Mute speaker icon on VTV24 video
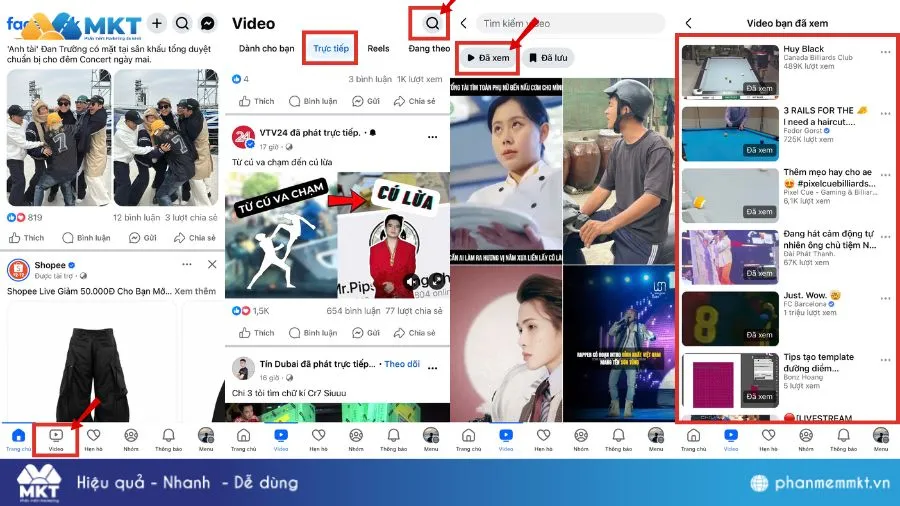 412,281
